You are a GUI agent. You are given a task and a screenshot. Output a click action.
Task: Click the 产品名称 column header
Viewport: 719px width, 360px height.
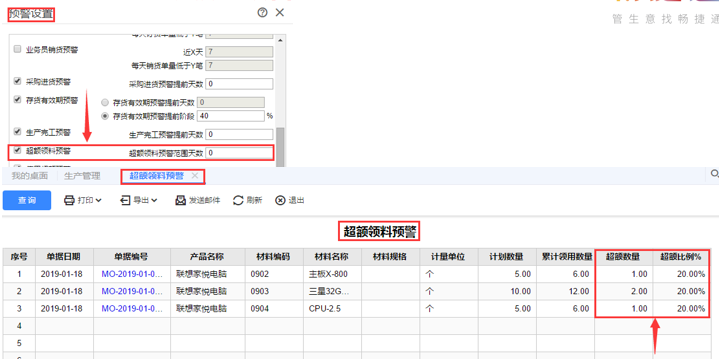coord(208,257)
